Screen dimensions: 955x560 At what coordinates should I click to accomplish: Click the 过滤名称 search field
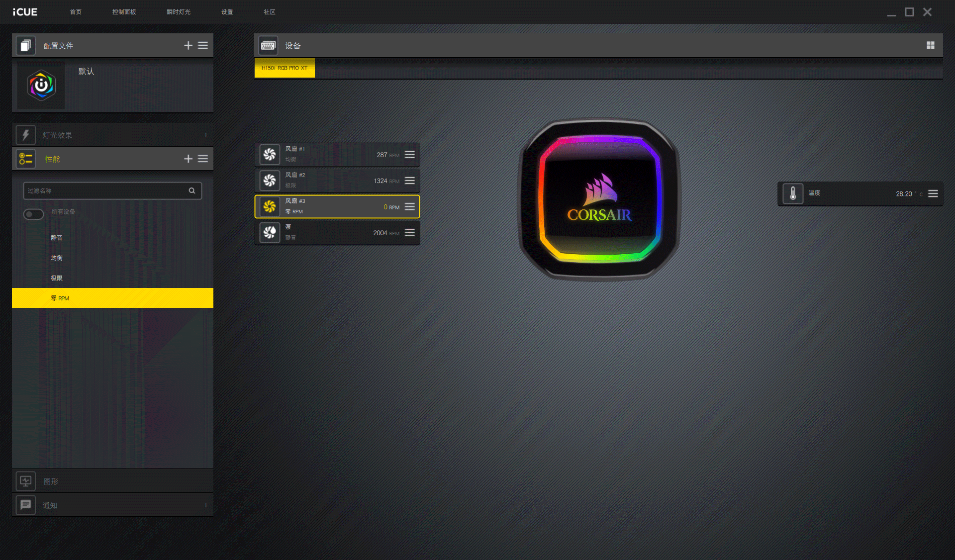[x=112, y=191]
